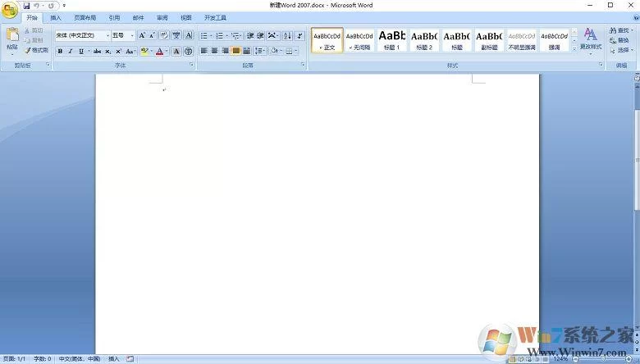This screenshot has width=640, height=364.
Task: Redo action in Quick Access toolbar
Action: (x=51, y=6)
